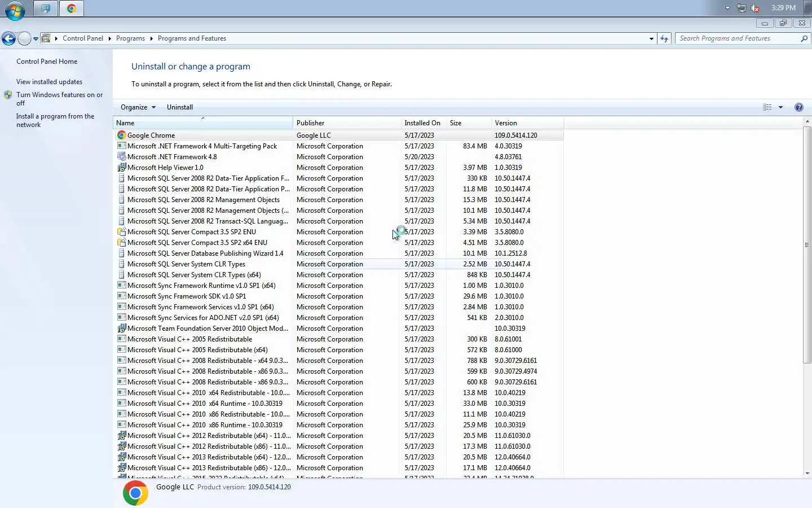Click the scrollbar down arrow
Viewport: 812px width, 508px height.
pos(807,474)
